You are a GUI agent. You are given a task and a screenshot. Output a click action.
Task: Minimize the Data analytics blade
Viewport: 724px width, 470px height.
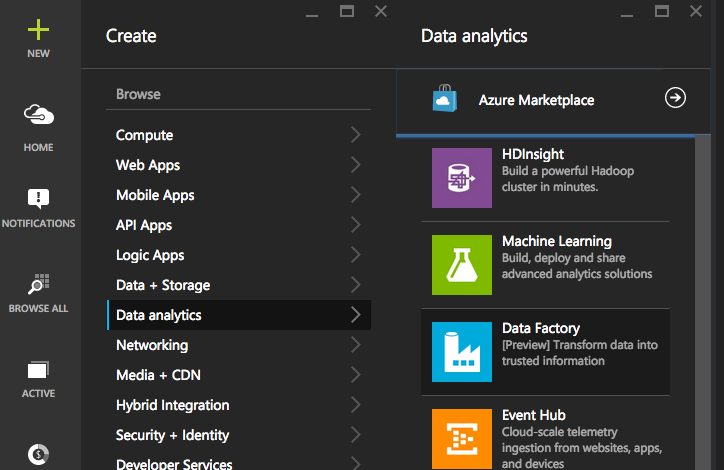pos(627,15)
